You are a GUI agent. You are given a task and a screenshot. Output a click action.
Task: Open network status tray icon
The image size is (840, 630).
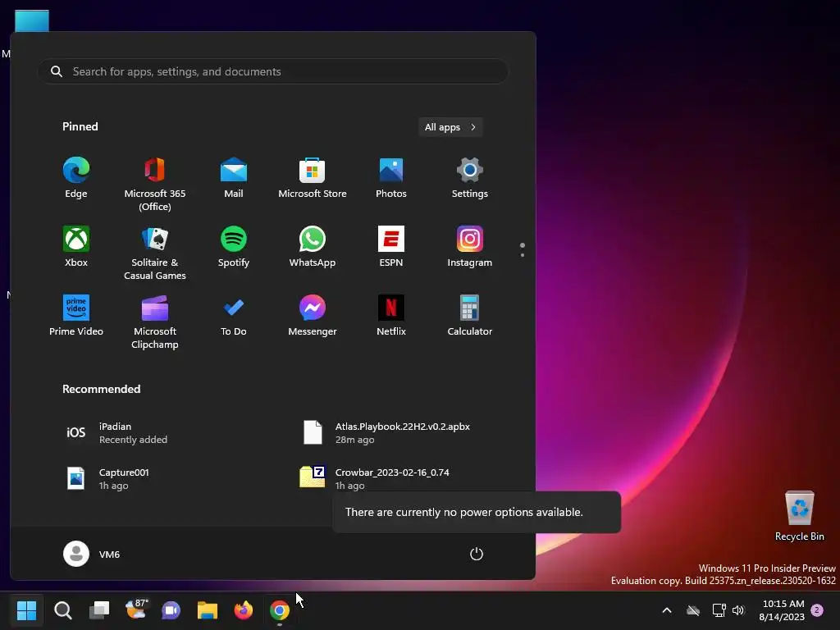719,610
